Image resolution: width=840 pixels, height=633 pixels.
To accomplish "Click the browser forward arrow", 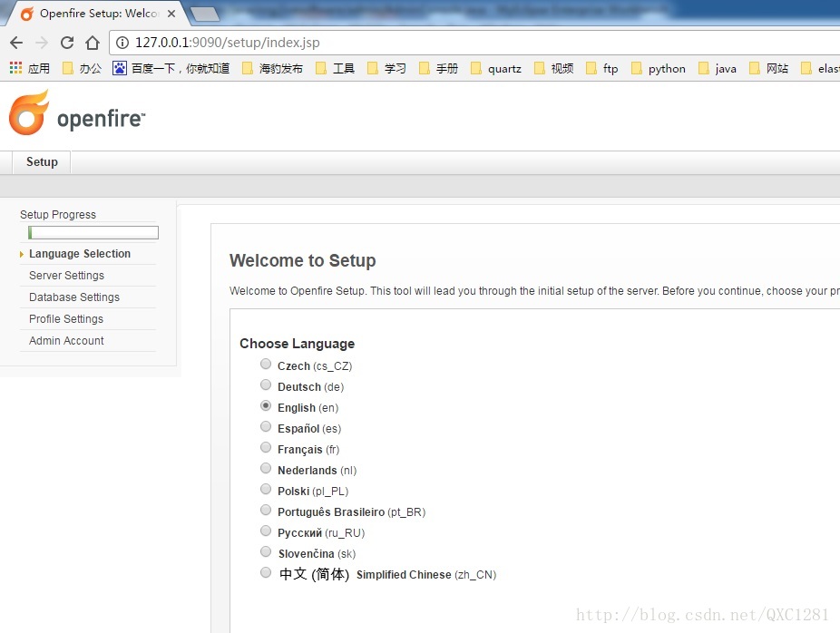I will pyautogui.click(x=41, y=43).
